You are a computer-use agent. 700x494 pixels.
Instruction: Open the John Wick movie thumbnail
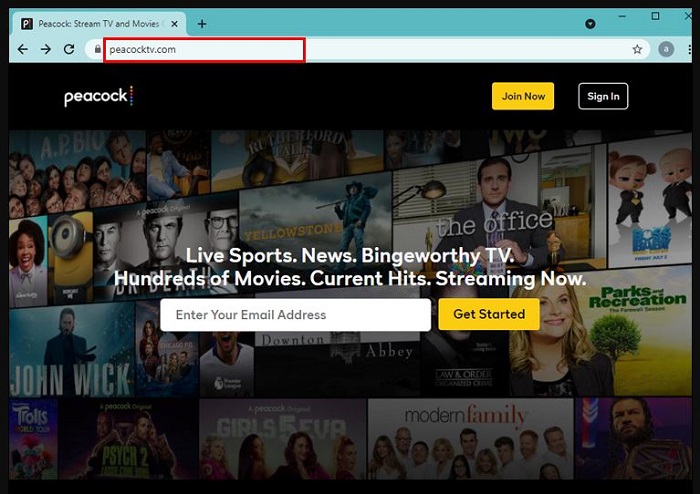(x=71, y=350)
